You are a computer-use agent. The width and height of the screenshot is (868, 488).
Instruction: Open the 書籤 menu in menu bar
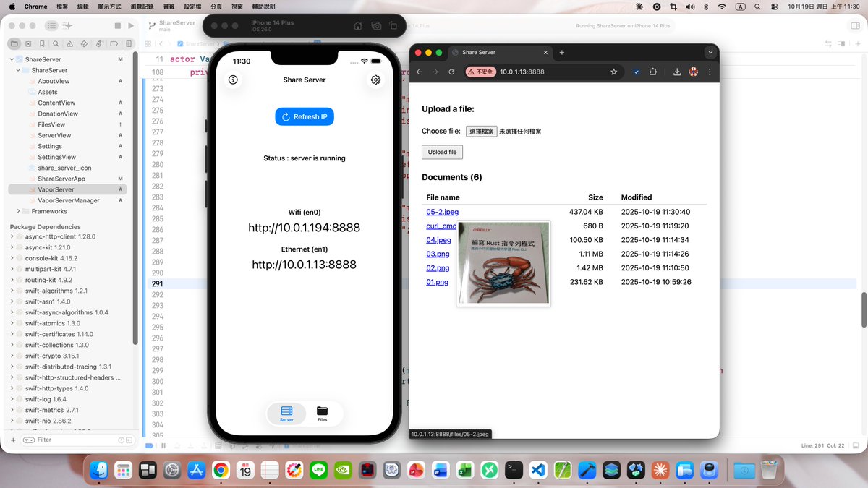point(169,7)
